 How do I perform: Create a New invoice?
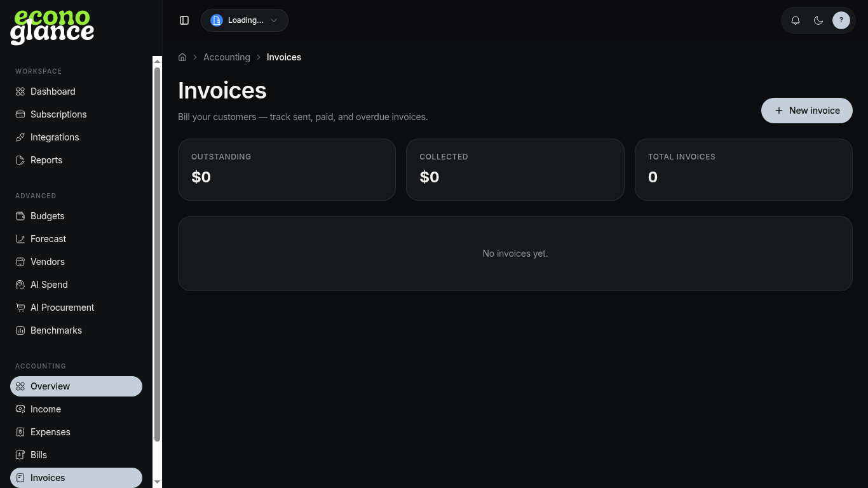(807, 111)
